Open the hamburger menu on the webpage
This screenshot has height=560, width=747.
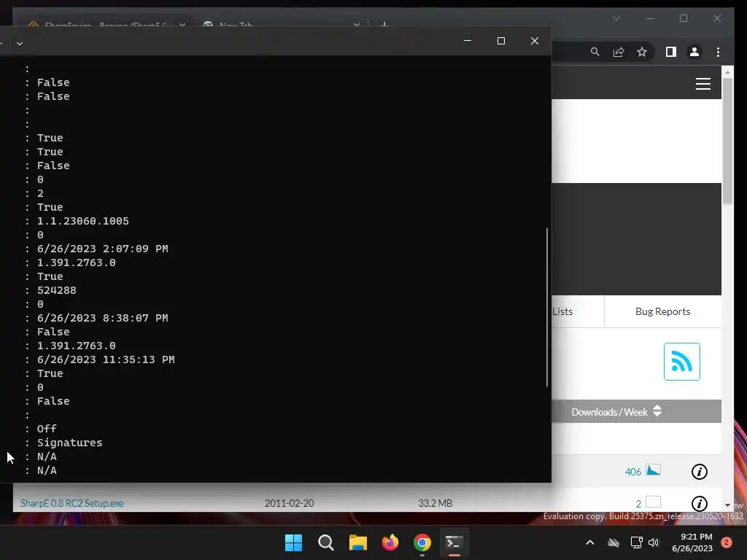pos(703,84)
